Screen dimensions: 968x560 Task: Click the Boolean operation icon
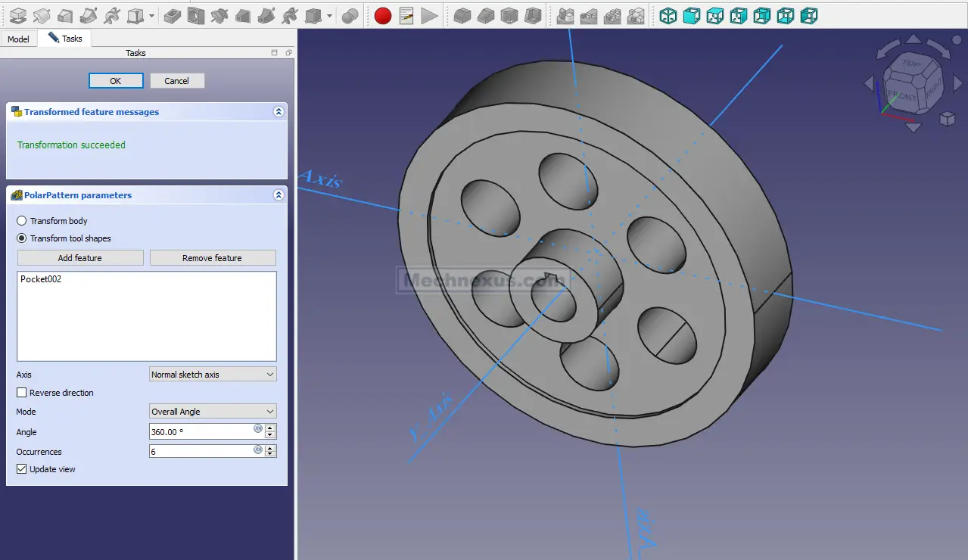(350, 15)
